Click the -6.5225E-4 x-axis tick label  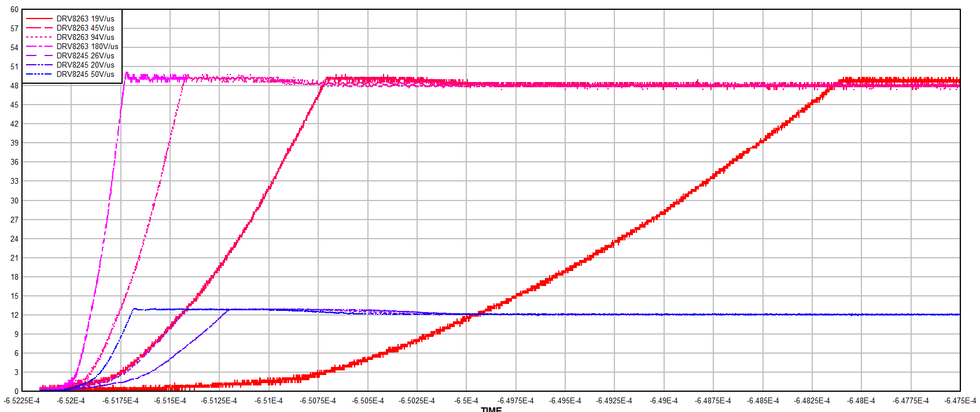point(22,400)
